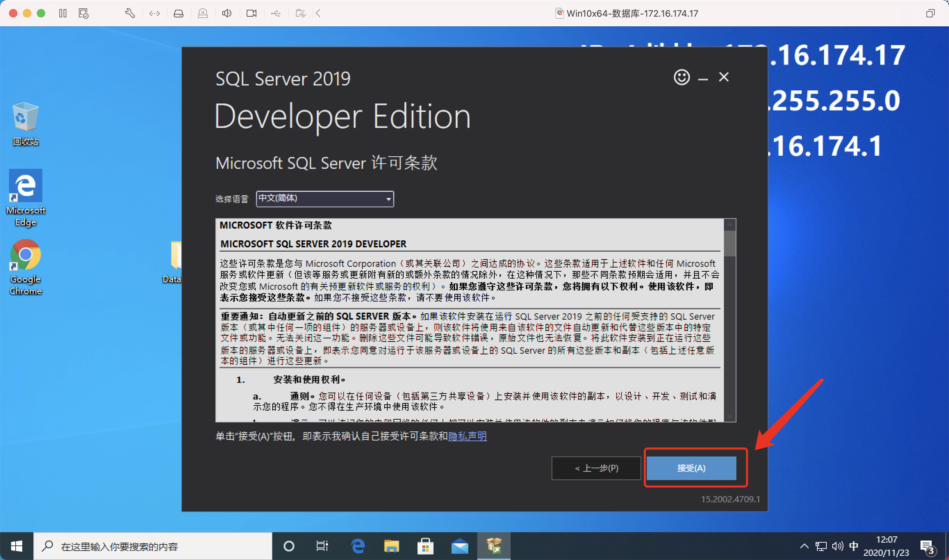Switch IME input mode via the 中 tray indicator

click(853, 546)
